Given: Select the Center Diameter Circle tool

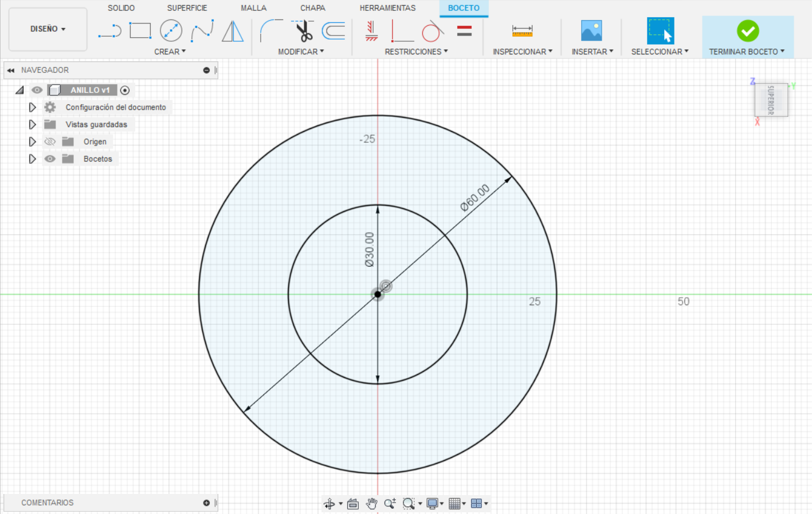Looking at the screenshot, I should [x=171, y=30].
